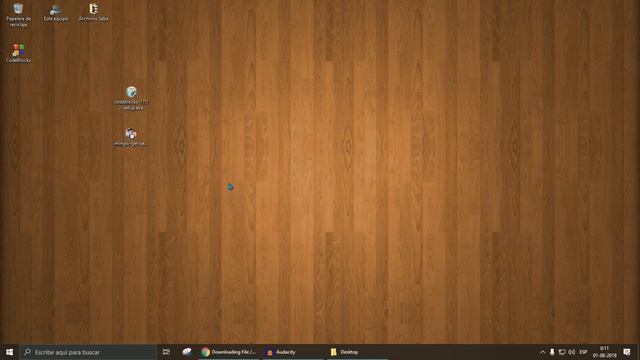The height and width of the screenshot is (360, 640).
Task: Switch to the Desktop File Explorer window
Action: tap(357, 352)
